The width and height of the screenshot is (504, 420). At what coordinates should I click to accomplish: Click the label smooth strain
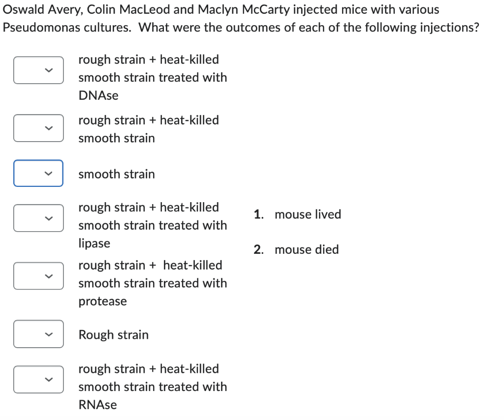pos(116,174)
